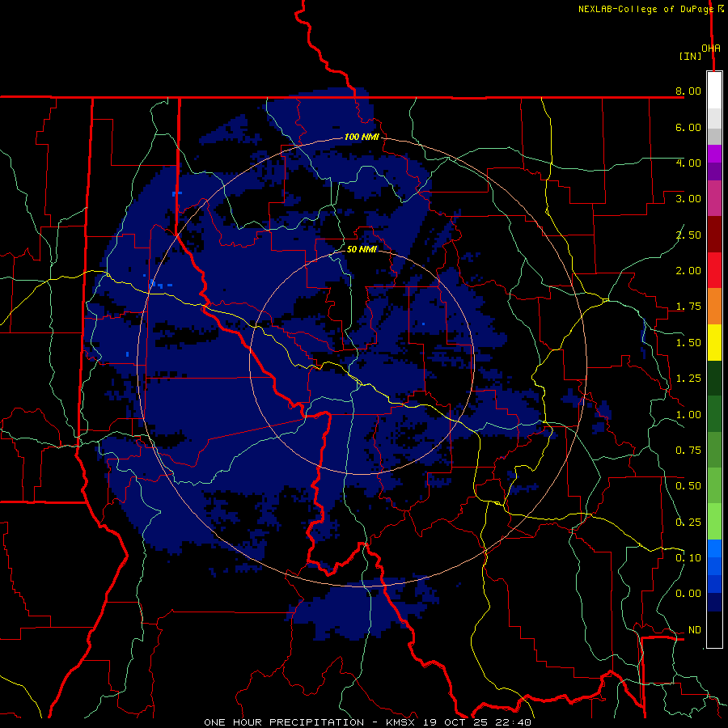Click the 2.50 scale value
The image size is (728, 728).
(688, 235)
